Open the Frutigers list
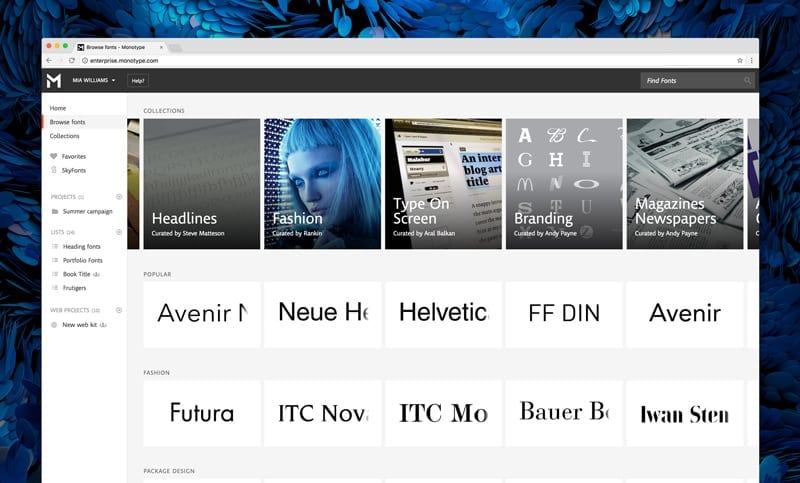This screenshot has height=483, width=800. point(74,288)
